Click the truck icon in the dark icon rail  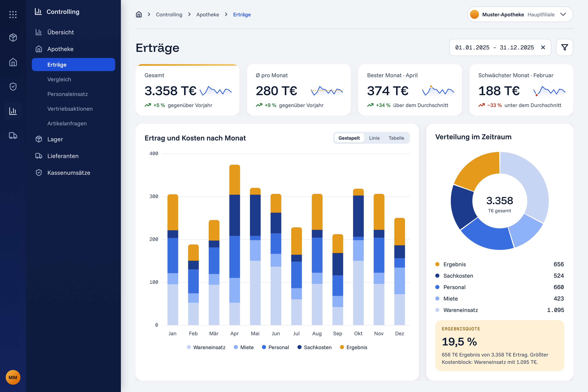pyautogui.click(x=13, y=136)
